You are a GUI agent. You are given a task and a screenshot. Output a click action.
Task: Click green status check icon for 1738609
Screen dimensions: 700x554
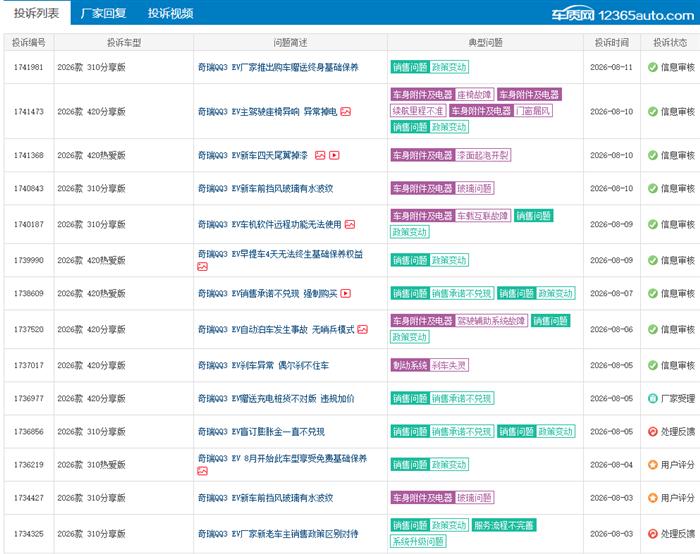(x=653, y=293)
